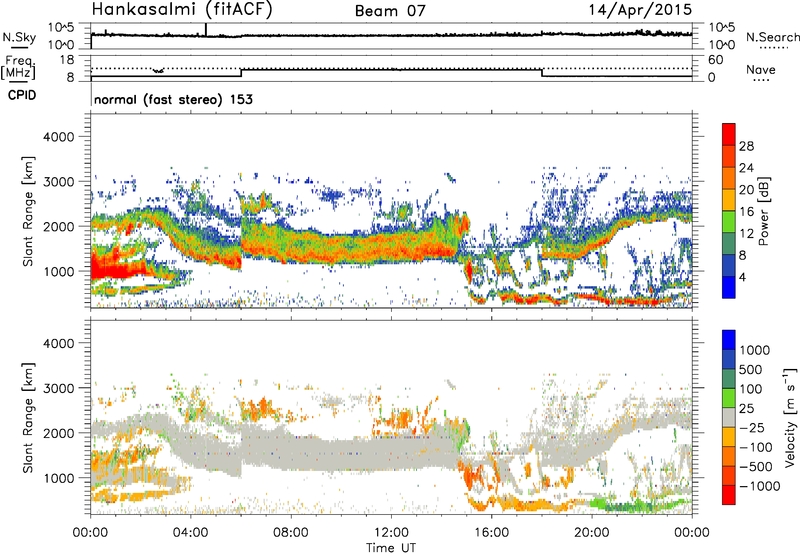Click the Hankasalmi (fitACF) plot title

click(x=182, y=10)
